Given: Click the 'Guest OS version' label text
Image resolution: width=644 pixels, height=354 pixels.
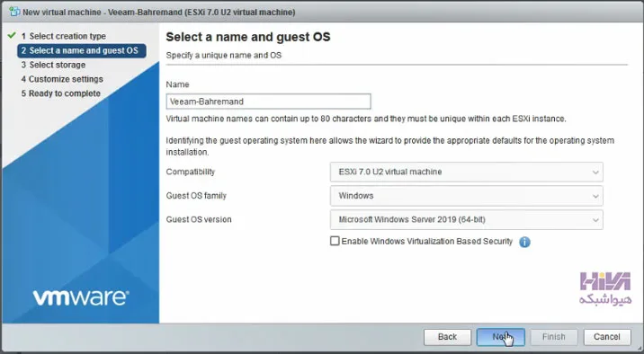Looking at the screenshot, I should pyautogui.click(x=199, y=219).
